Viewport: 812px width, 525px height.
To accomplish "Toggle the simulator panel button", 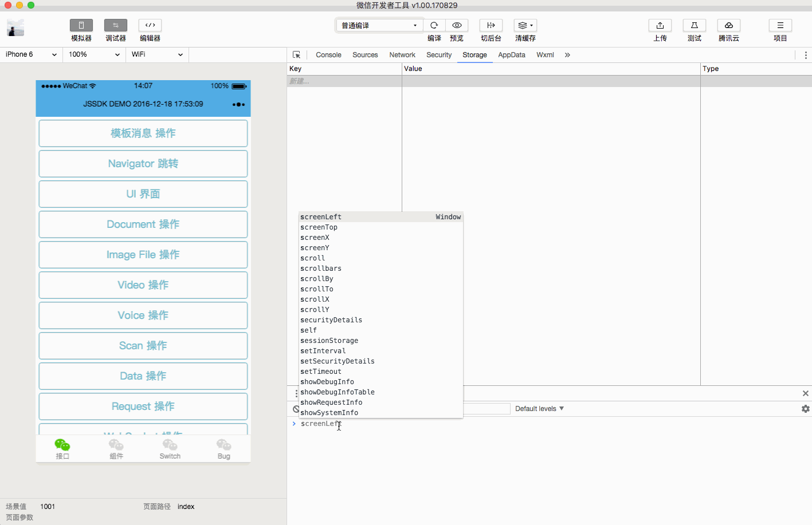I will [x=81, y=25].
